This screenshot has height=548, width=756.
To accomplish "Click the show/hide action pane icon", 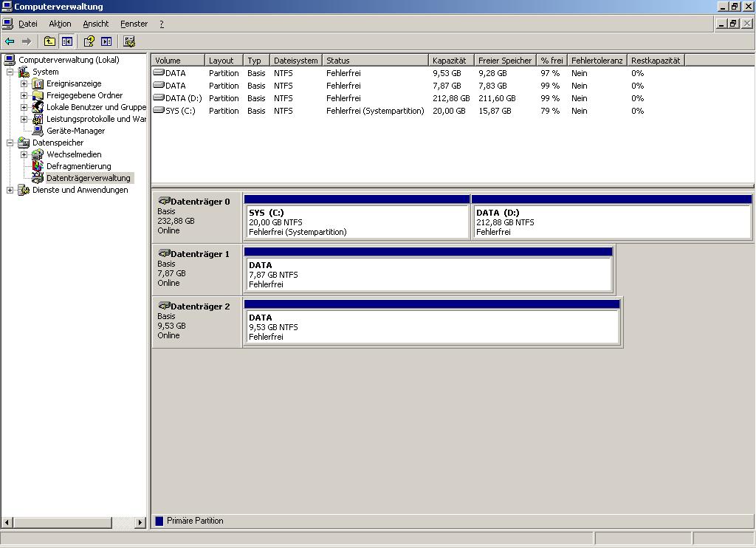I will 106,41.
